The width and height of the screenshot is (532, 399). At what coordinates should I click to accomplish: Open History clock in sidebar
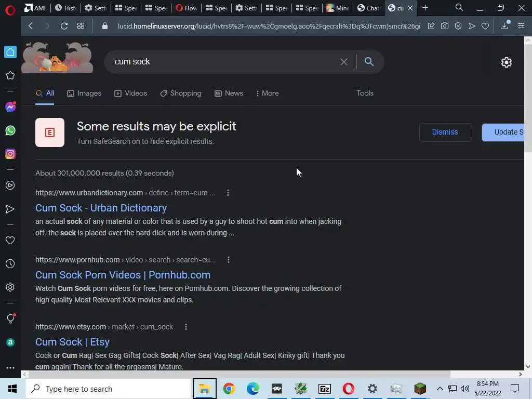tap(10, 263)
